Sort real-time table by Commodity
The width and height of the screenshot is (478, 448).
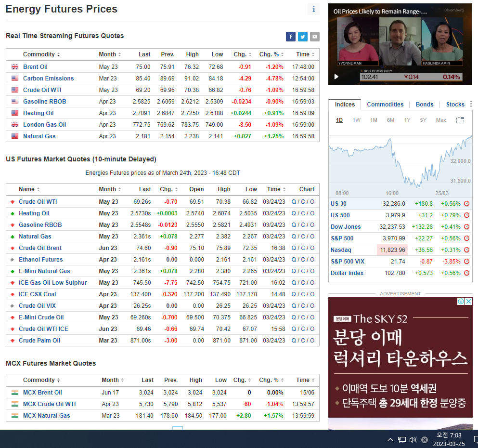coord(41,54)
